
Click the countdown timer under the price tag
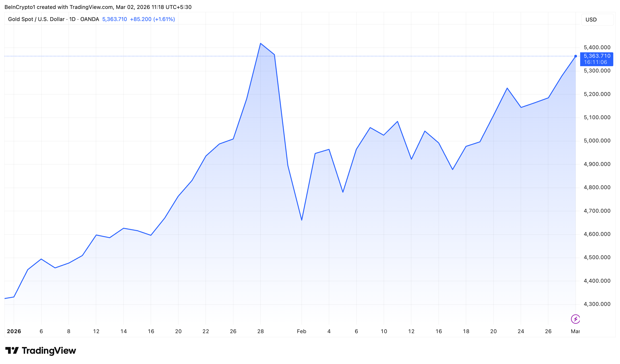point(595,62)
